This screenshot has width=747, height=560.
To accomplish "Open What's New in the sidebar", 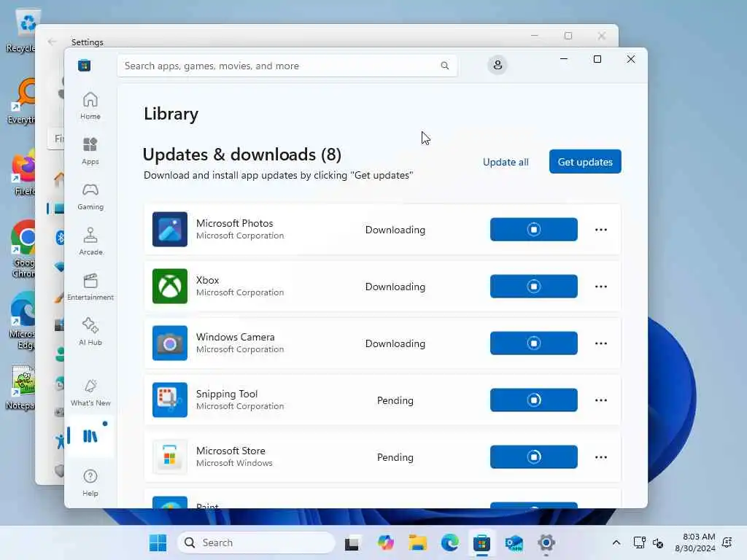I will click(90, 393).
